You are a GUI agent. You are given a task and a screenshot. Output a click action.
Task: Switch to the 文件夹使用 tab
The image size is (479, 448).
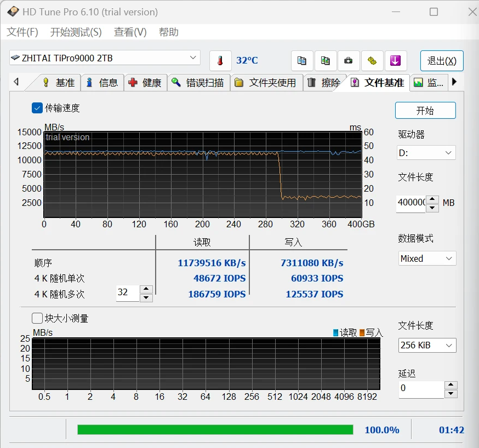tap(266, 82)
